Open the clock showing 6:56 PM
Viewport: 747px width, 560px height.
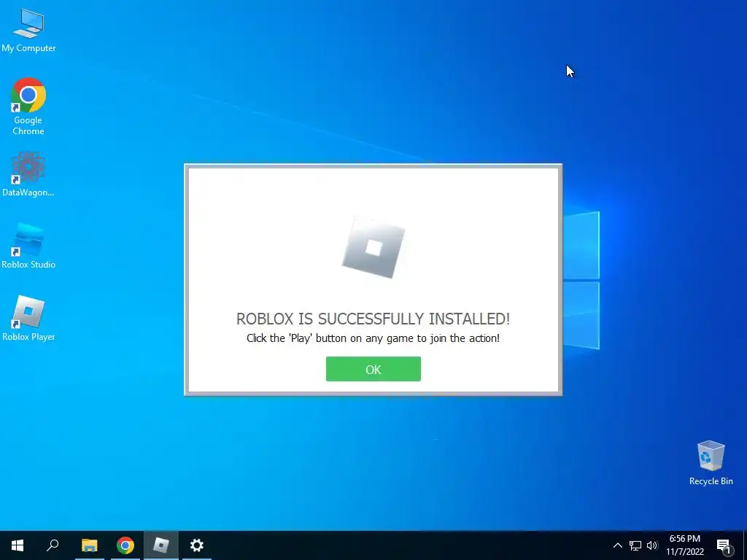[x=685, y=545]
